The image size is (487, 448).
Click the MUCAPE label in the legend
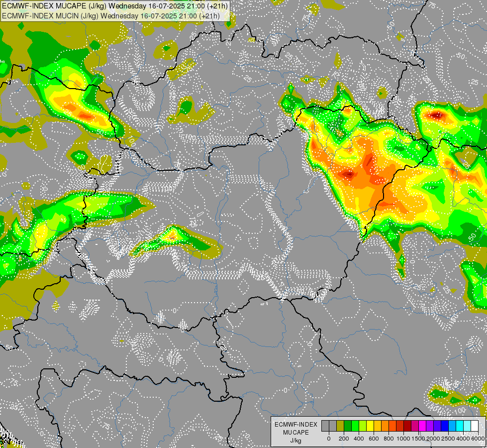(295, 433)
